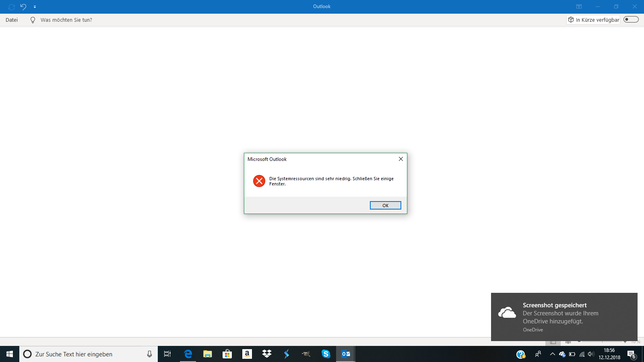Close the Microsoft Outlook error dialog
The height and width of the screenshot is (362, 644).
(x=400, y=159)
